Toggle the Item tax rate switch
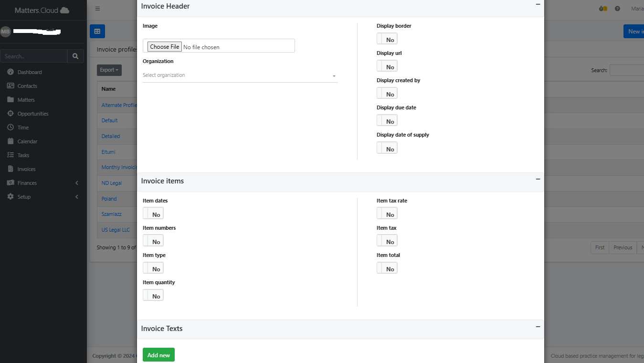The width and height of the screenshot is (644, 363). 387,214
